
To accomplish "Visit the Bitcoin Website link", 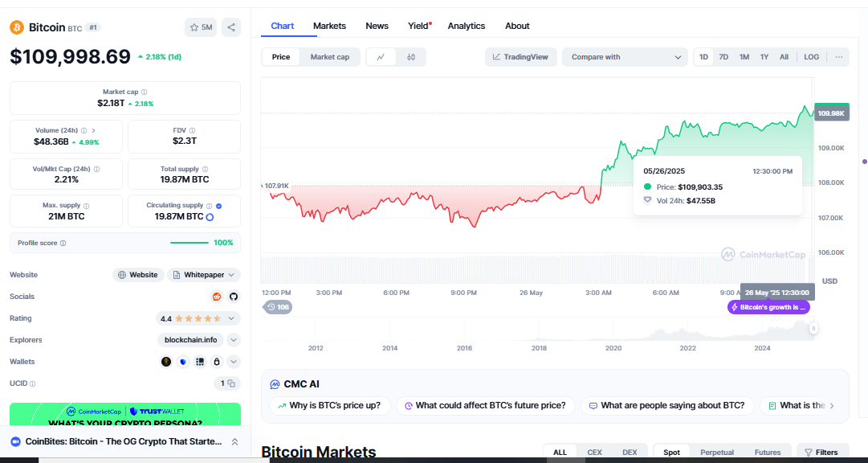I will click(138, 275).
